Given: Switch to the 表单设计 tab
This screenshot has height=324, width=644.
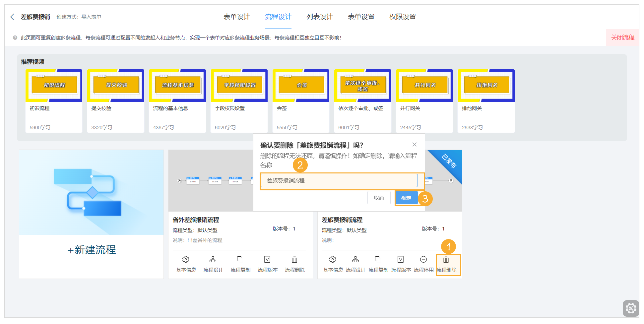Looking at the screenshot, I should point(237,17).
